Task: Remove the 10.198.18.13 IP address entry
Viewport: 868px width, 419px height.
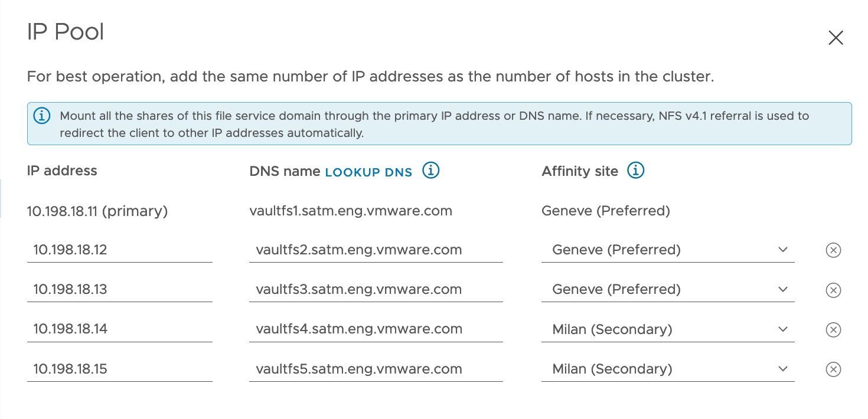Action: coord(833,290)
